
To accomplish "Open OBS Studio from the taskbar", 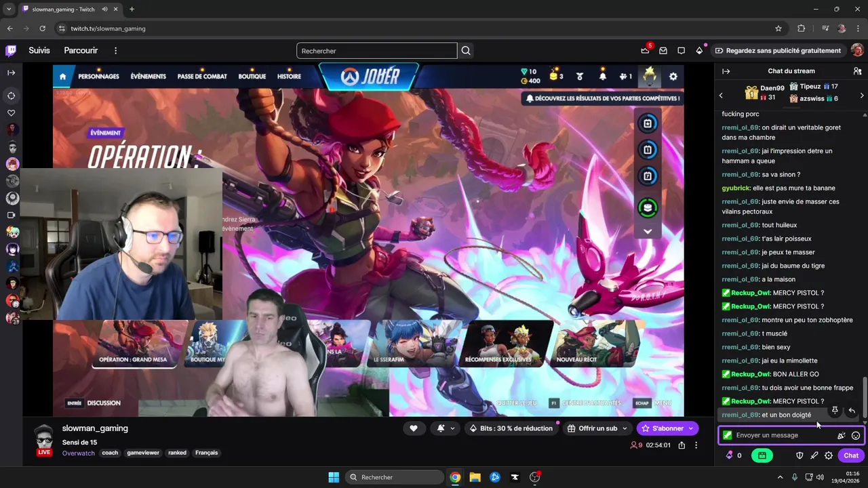I will coord(534,477).
